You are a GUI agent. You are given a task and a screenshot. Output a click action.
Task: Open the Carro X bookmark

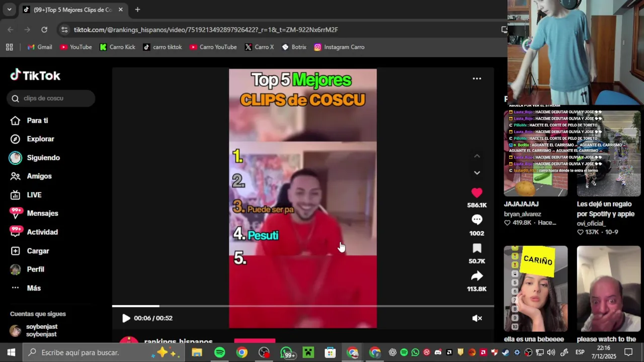point(259,47)
